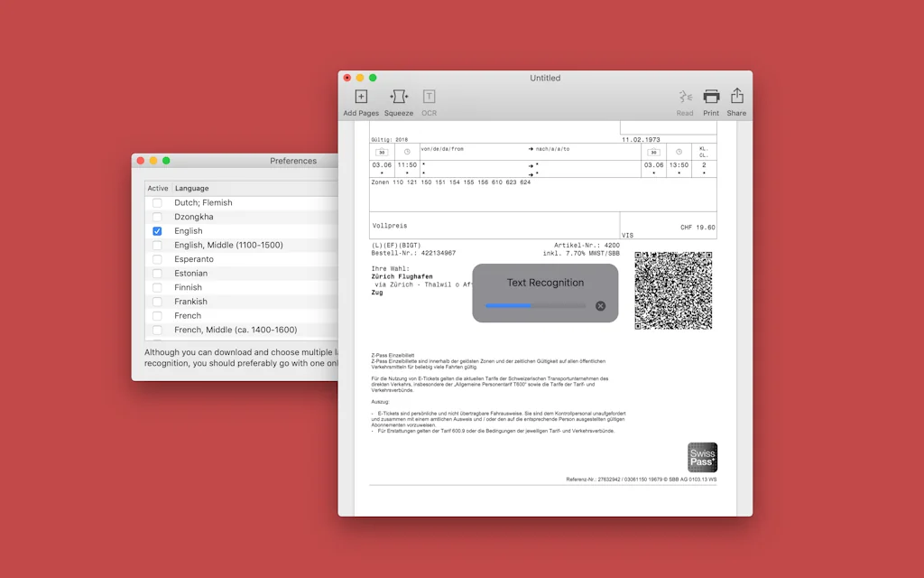
Task: Uncheck the English language checkbox
Action: (x=157, y=231)
